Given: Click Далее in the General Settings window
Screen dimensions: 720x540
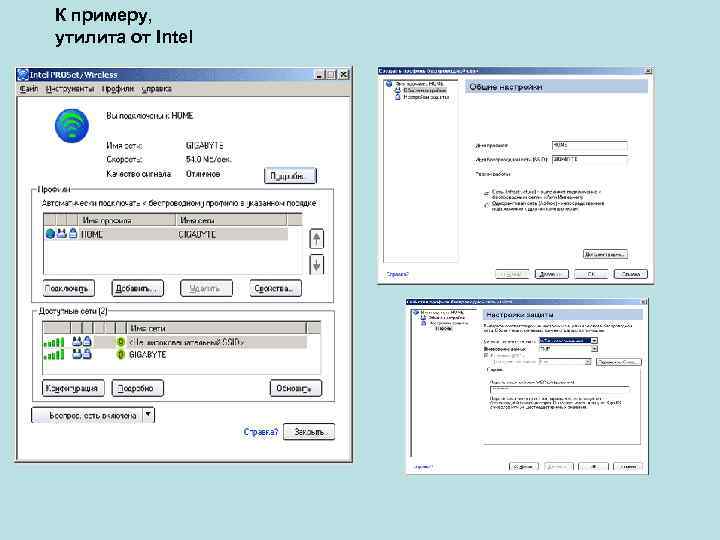Looking at the screenshot, I should tap(551, 274).
